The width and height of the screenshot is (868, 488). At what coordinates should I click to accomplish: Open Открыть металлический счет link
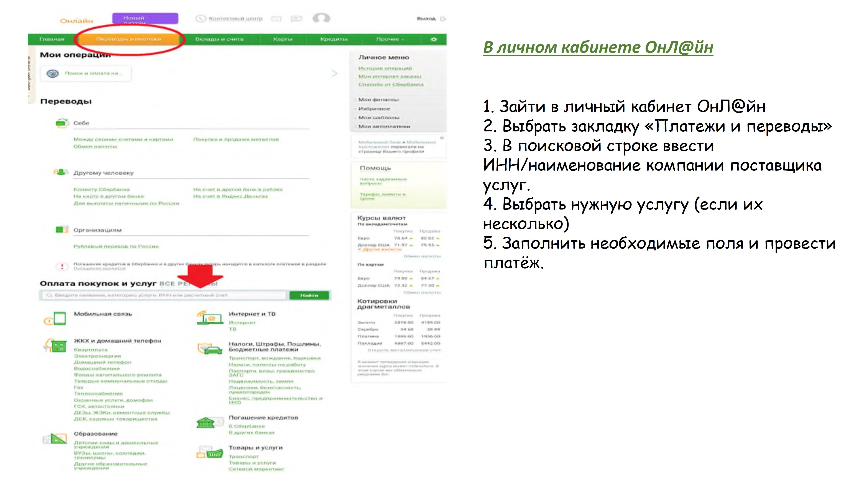(404, 350)
